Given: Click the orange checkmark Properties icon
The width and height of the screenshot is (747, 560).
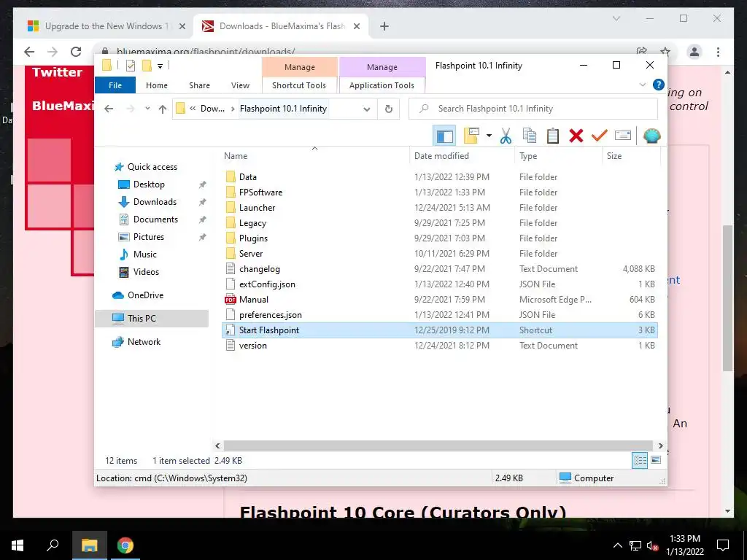Looking at the screenshot, I should pos(600,136).
